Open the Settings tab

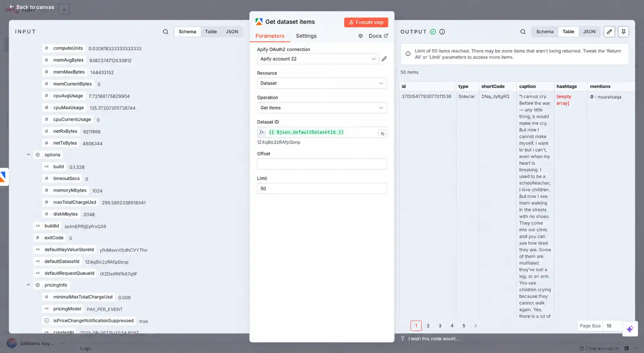pyautogui.click(x=306, y=36)
